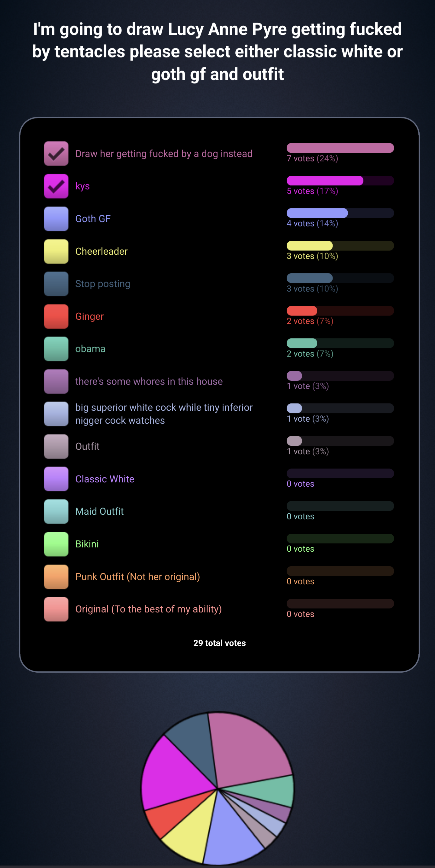Select the Stop posting checkbox

pos(56,284)
